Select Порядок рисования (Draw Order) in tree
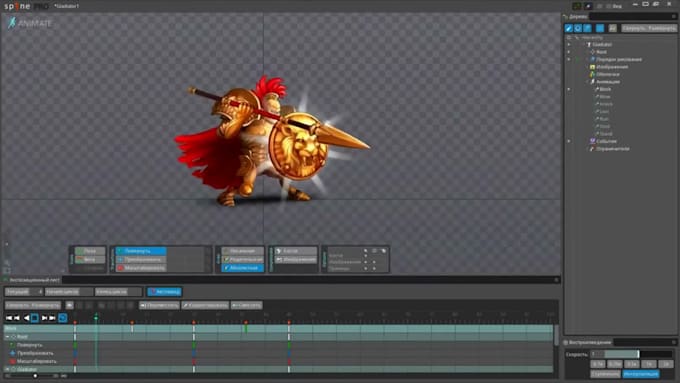 pyautogui.click(x=619, y=59)
